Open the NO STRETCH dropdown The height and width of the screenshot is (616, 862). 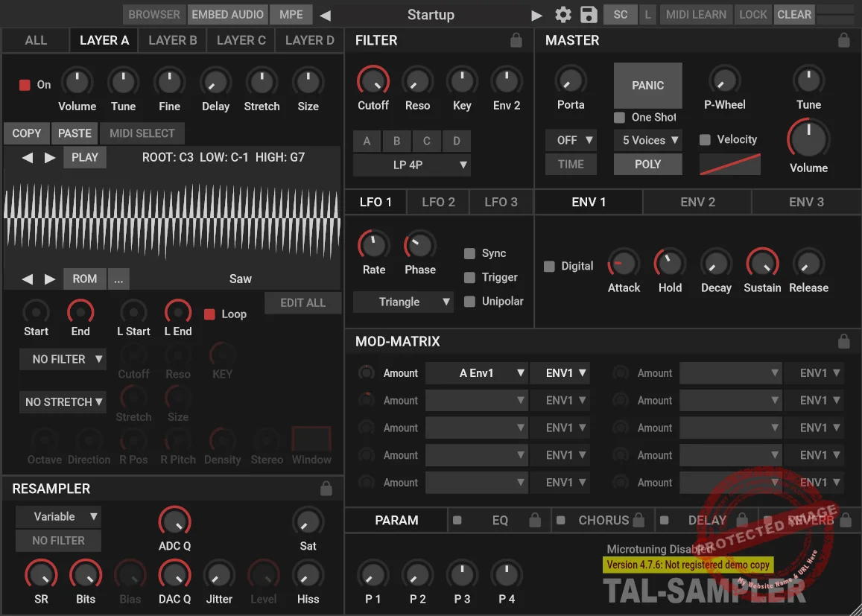(63, 402)
